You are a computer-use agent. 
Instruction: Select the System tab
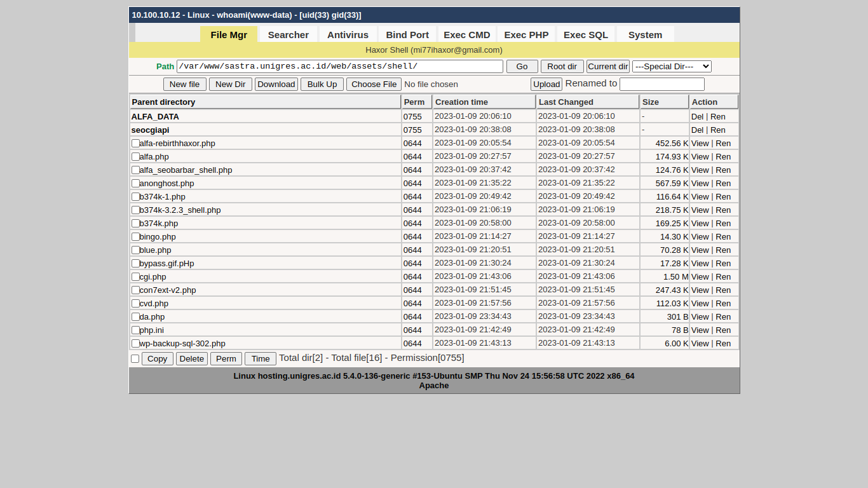click(x=646, y=34)
